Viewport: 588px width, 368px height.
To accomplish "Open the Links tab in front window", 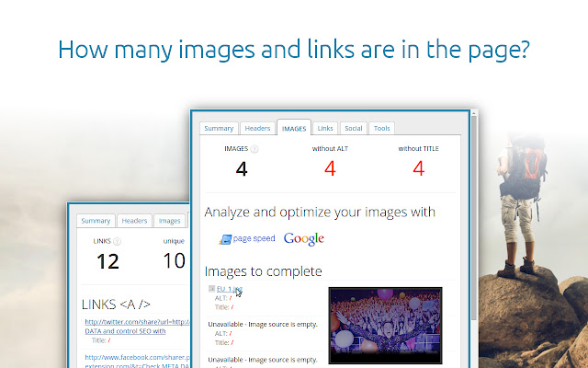I will [x=325, y=129].
